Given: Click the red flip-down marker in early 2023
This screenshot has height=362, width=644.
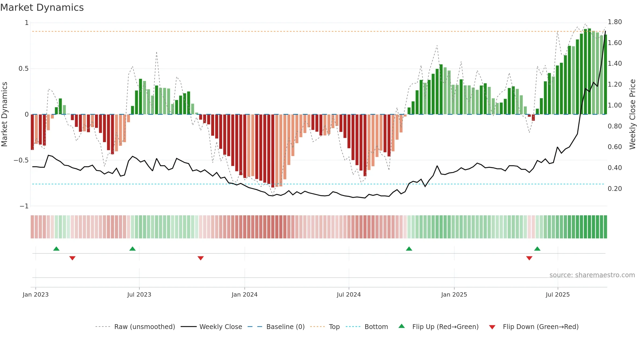Looking at the screenshot, I should tap(72, 258).
